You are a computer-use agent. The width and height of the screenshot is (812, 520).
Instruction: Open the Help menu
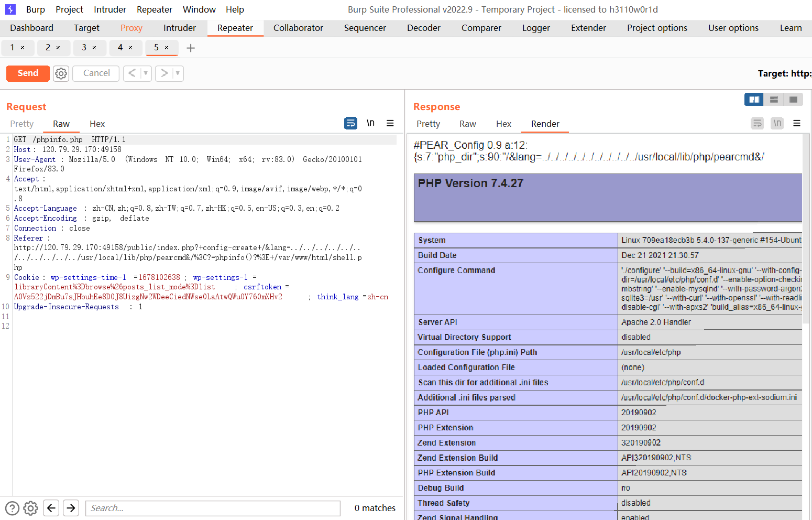pos(235,9)
